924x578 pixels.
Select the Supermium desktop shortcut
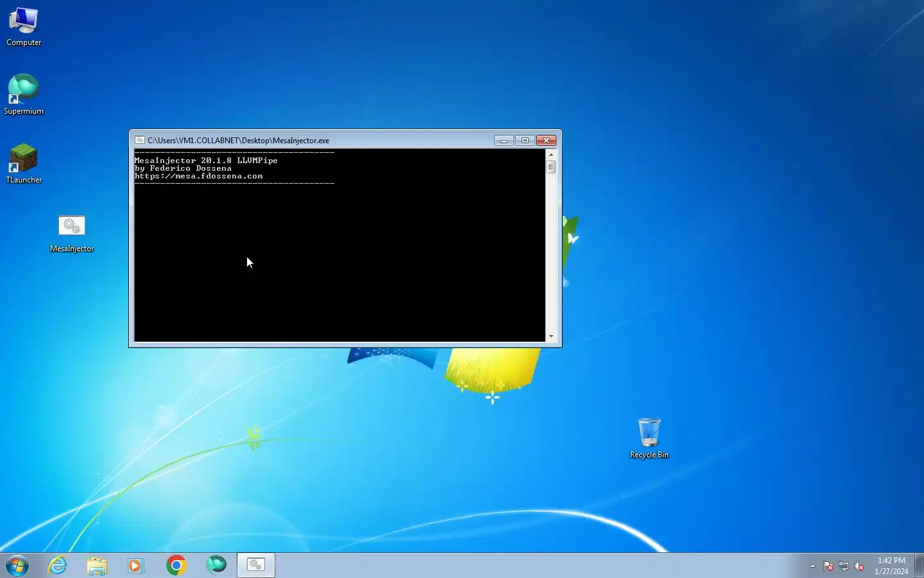point(24,95)
